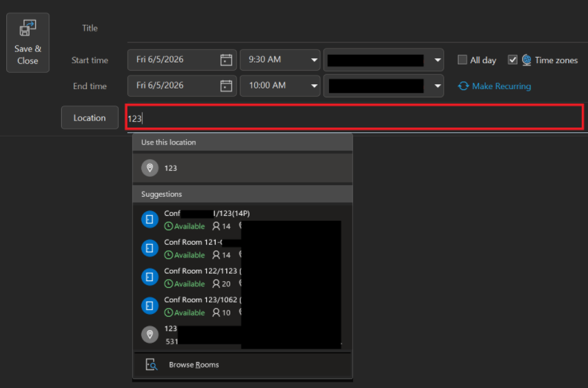The width and height of the screenshot is (588, 388).
Task: Select the Conf room ending /123(14P) suggestion
Action: tap(243, 219)
